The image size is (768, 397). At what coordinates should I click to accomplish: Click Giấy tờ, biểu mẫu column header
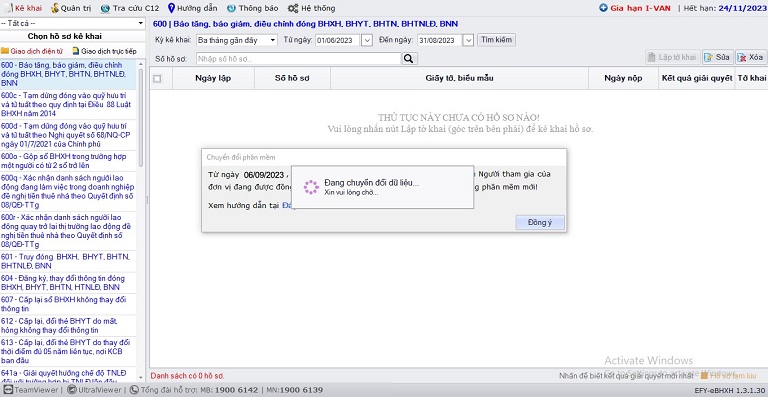tap(459, 78)
